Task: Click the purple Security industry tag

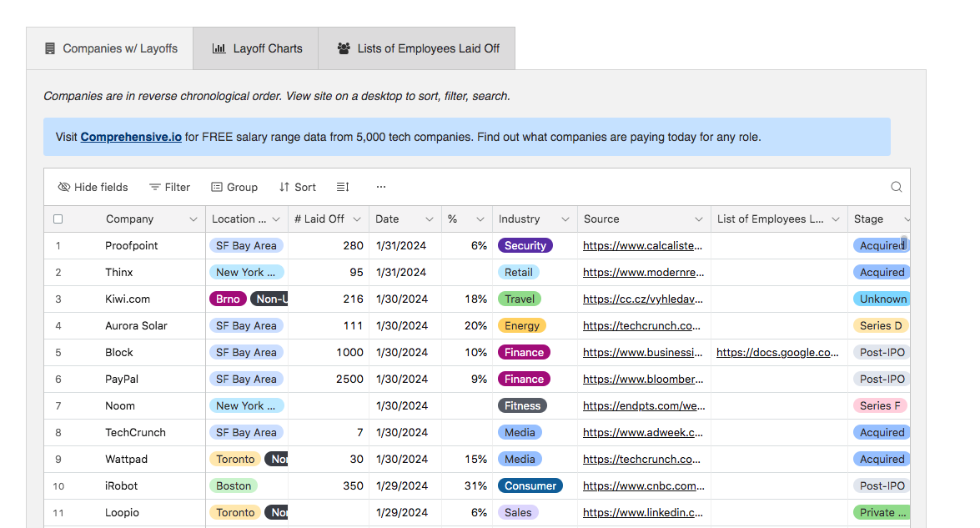Action: point(525,246)
